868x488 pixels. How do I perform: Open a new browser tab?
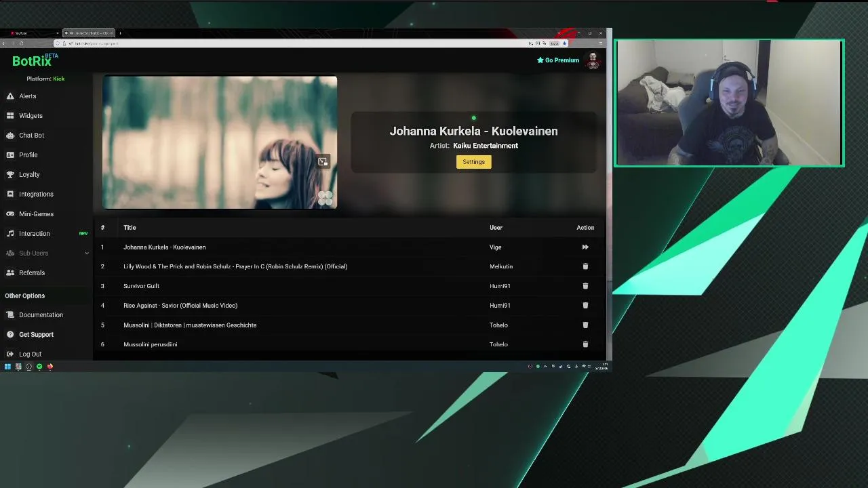120,33
